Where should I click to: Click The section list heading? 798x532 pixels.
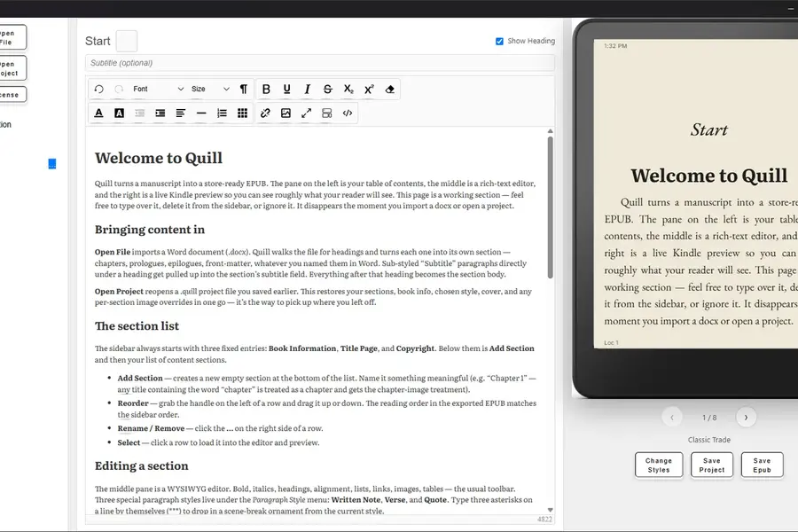[137, 325]
